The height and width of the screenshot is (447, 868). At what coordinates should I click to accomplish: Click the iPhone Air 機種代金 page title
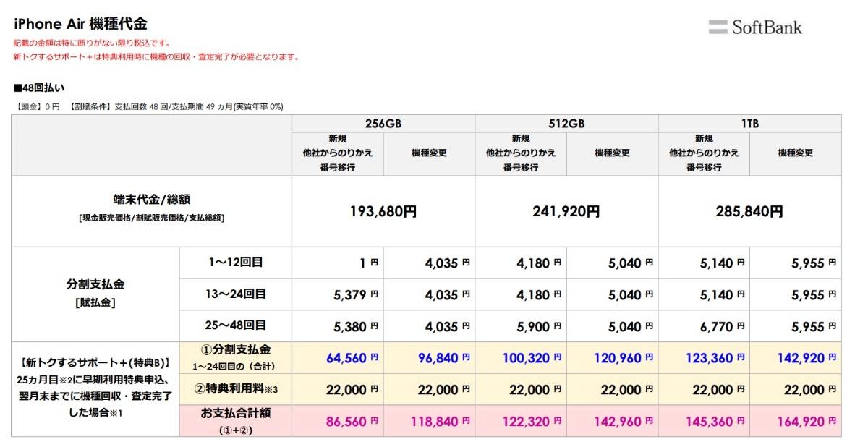(x=81, y=25)
